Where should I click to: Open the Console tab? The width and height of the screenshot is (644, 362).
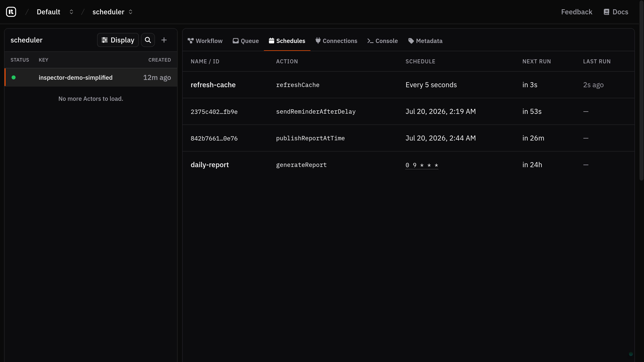pos(383,41)
